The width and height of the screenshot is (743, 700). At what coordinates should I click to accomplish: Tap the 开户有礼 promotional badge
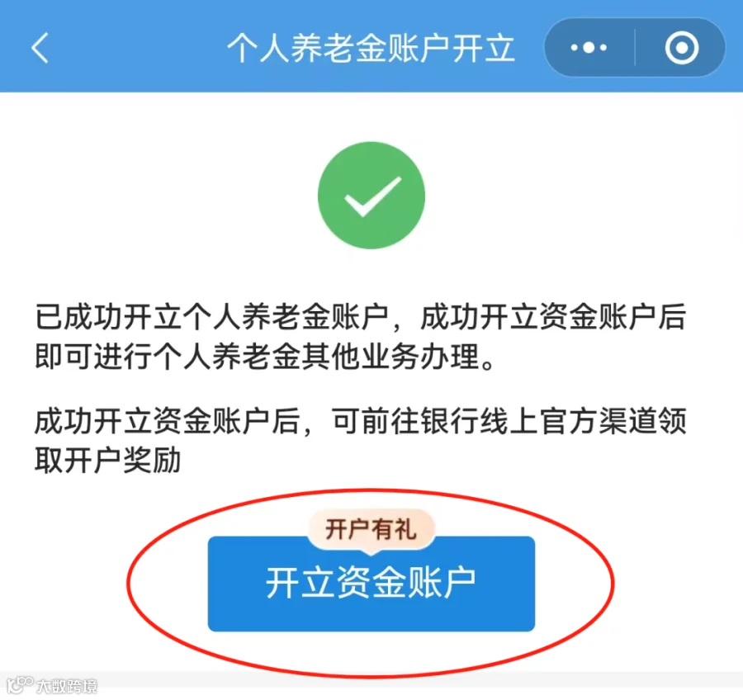(x=371, y=529)
